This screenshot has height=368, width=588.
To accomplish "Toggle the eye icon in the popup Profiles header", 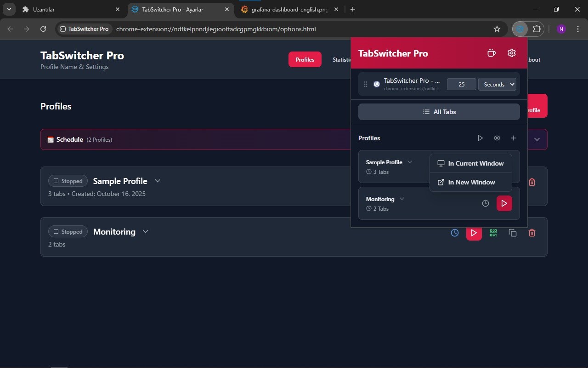I will coord(497,138).
